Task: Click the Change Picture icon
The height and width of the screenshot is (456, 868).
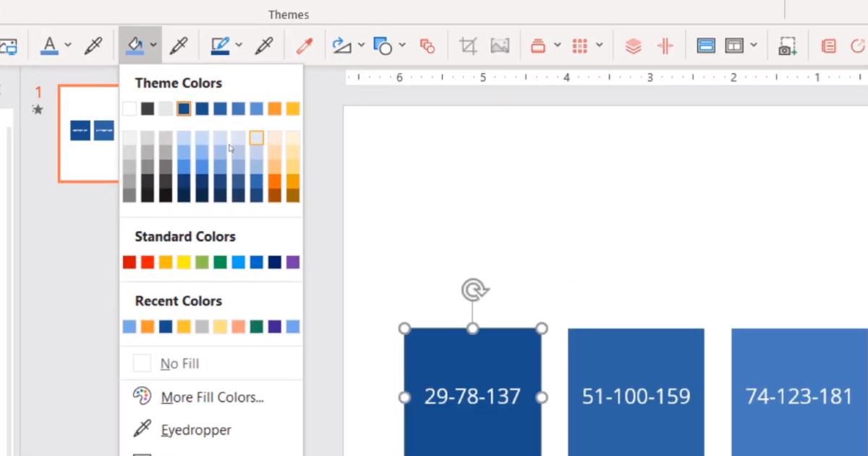Action: click(501, 45)
